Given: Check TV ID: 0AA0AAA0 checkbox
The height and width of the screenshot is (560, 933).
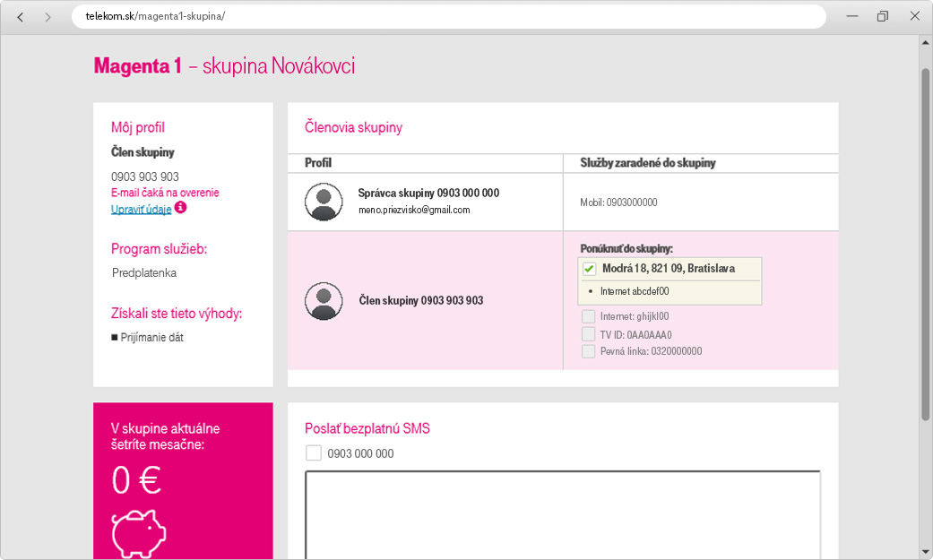Looking at the screenshot, I should [589, 334].
